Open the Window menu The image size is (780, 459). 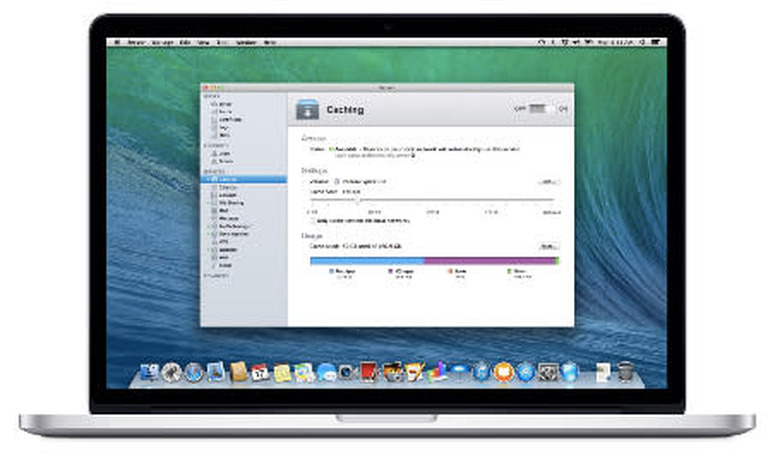pos(246,42)
